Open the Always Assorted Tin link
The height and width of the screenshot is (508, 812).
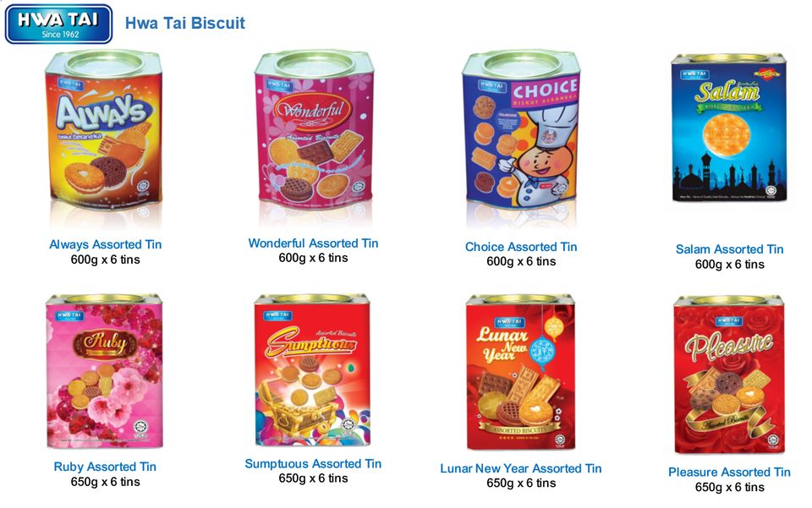(105, 244)
